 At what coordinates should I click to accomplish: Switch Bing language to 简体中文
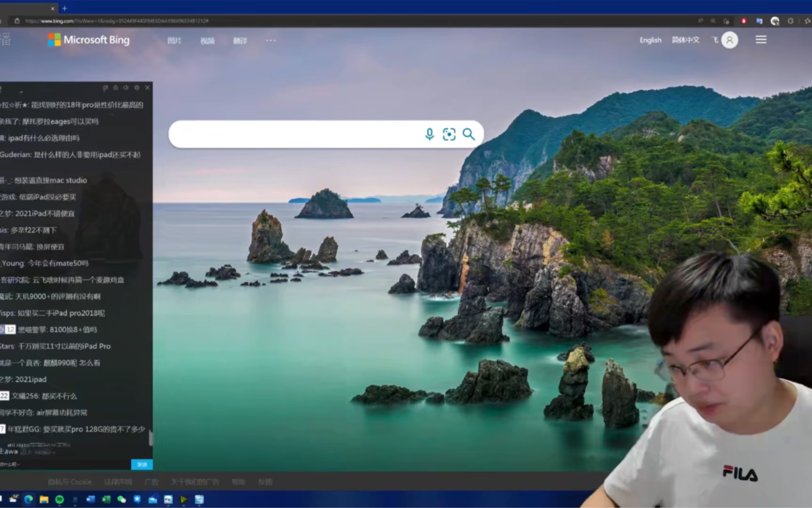(x=685, y=40)
